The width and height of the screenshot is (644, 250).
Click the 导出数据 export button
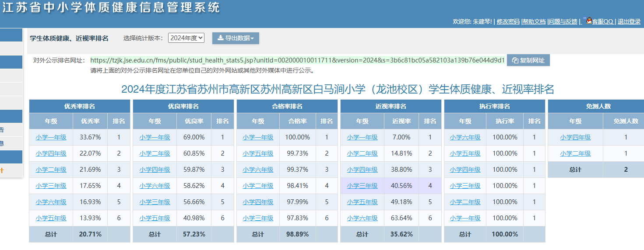click(x=236, y=38)
